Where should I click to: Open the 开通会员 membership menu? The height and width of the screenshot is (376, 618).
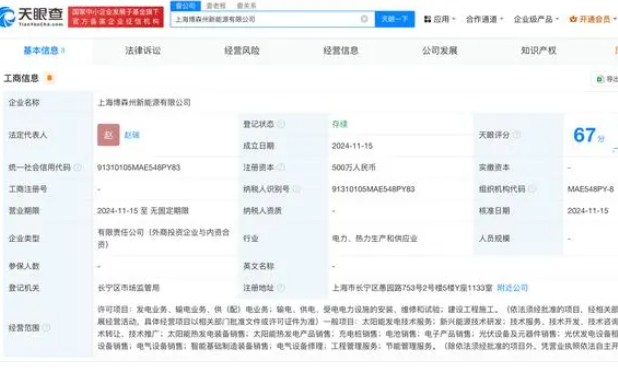pos(593,19)
